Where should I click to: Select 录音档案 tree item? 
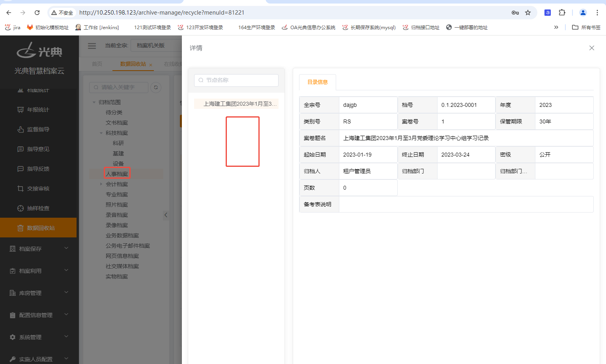click(x=117, y=215)
